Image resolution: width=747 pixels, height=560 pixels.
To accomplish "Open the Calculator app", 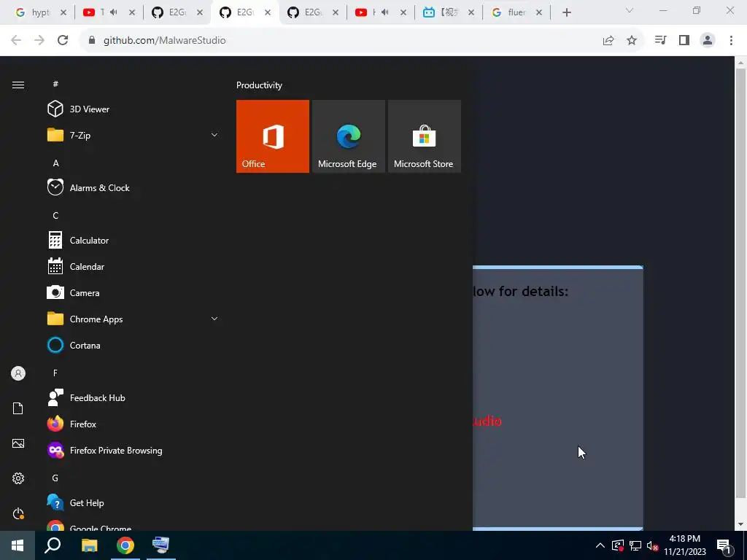I will pyautogui.click(x=133, y=241).
